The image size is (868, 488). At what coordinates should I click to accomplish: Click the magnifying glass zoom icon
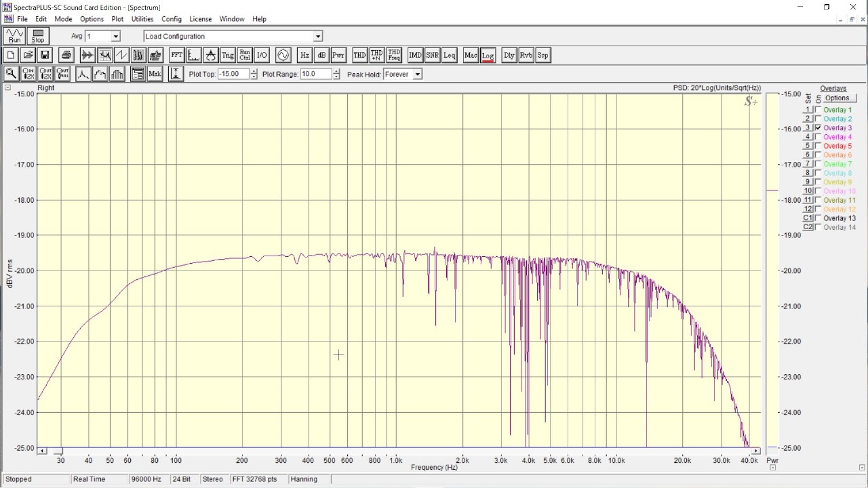pos(11,74)
